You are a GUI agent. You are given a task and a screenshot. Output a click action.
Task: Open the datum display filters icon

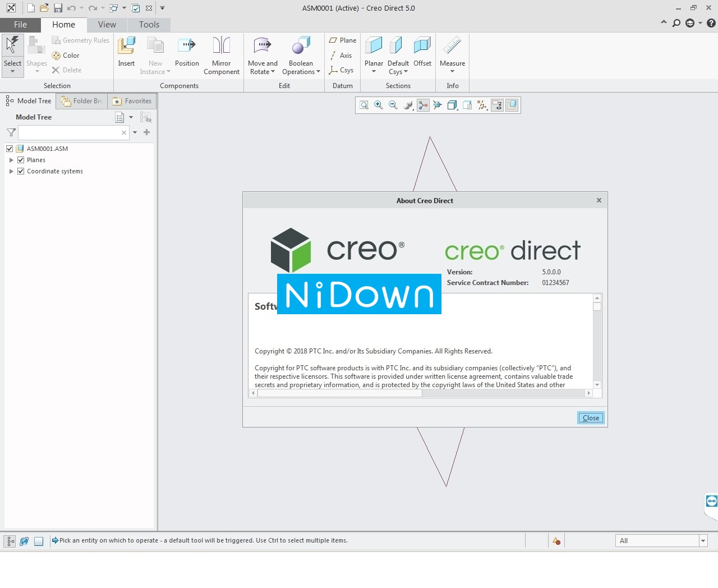(482, 105)
